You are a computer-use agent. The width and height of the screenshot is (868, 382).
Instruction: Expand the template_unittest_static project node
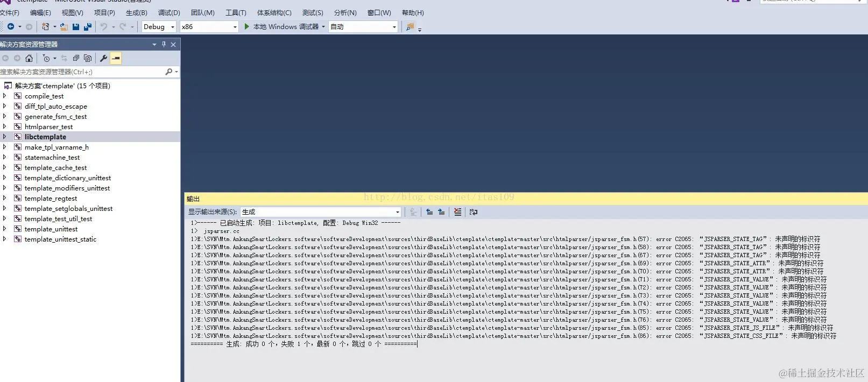pyautogui.click(x=5, y=239)
